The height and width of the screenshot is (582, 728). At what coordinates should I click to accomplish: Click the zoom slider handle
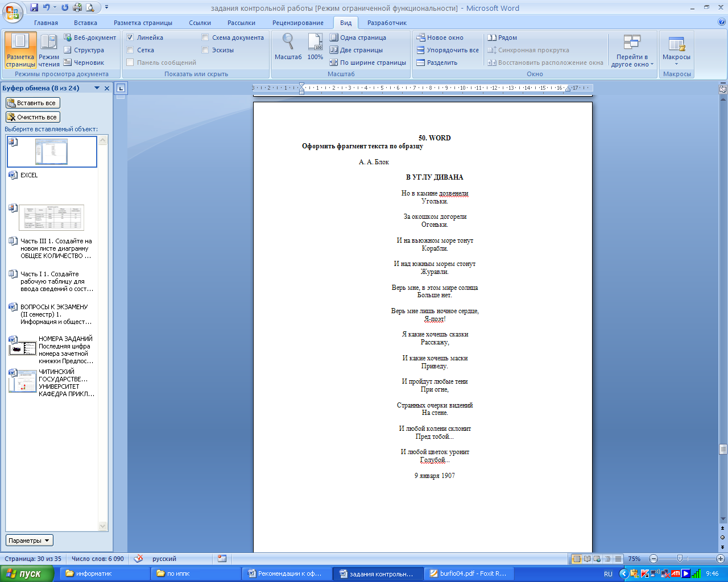(x=680, y=559)
